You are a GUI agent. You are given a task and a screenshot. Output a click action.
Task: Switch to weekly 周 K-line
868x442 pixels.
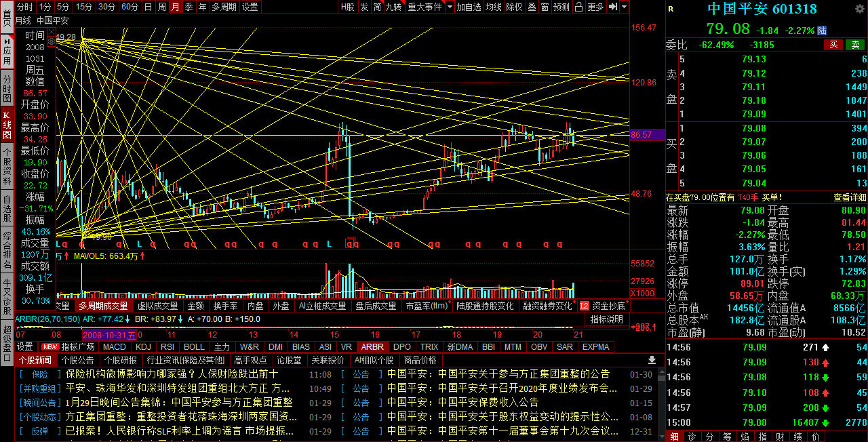click(x=161, y=7)
